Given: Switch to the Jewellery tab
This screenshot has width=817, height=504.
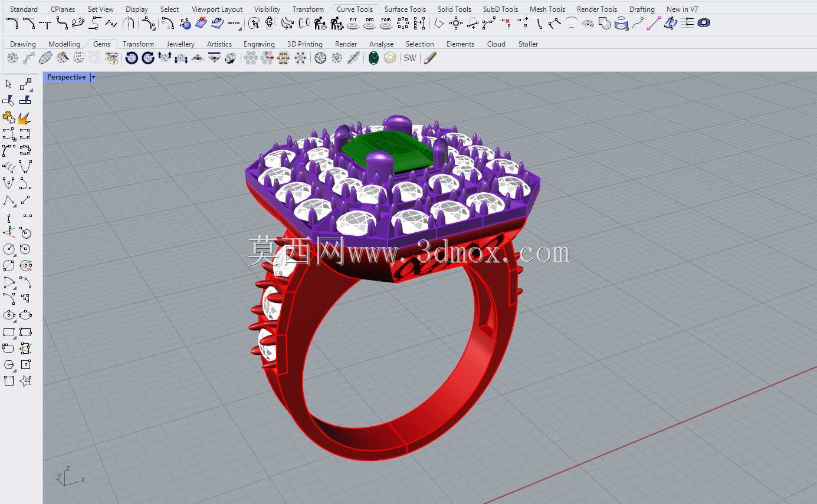Looking at the screenshot, I should tap(181, 44).
